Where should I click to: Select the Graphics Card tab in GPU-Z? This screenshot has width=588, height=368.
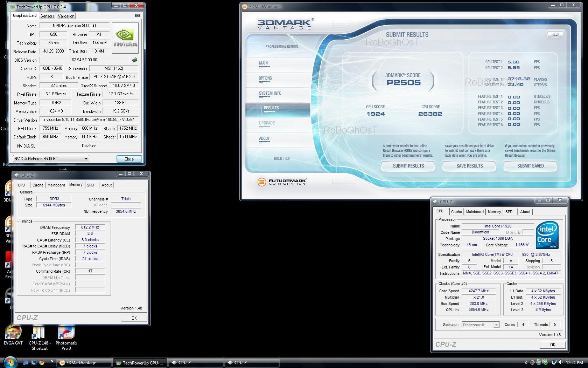[x=24, y=15]
